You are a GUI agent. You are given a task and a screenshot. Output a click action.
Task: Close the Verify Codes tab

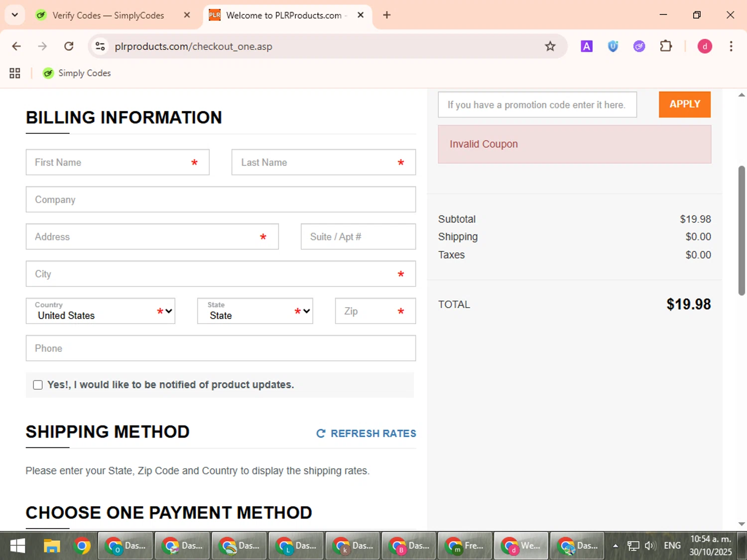187,15
